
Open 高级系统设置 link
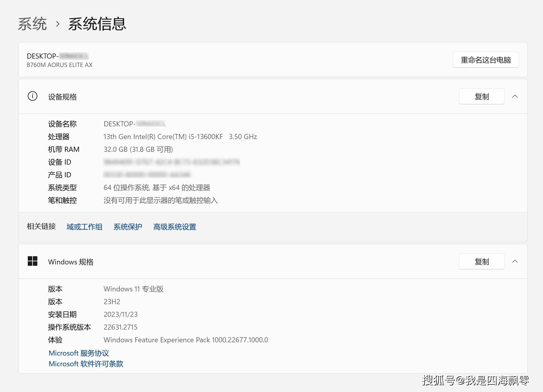pyautogui.click(x=175, y=227)
